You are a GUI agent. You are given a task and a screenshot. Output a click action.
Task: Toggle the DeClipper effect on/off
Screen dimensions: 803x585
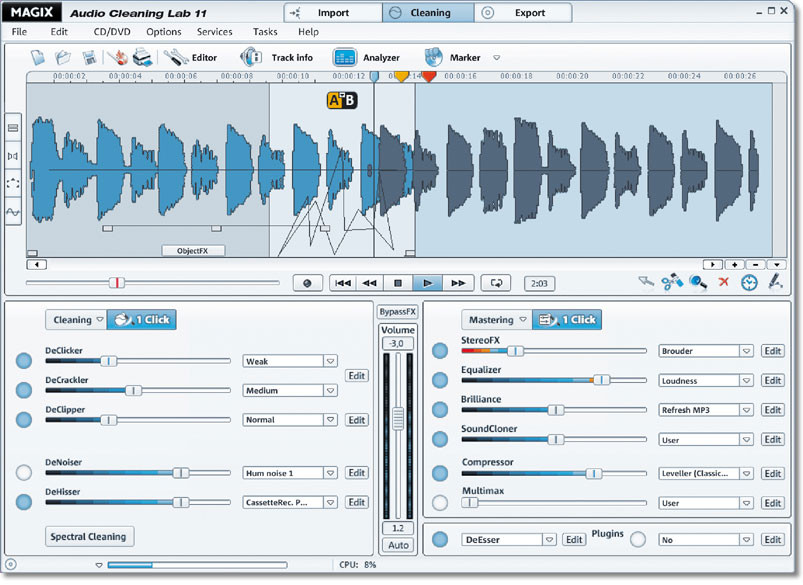coord(24,420)
